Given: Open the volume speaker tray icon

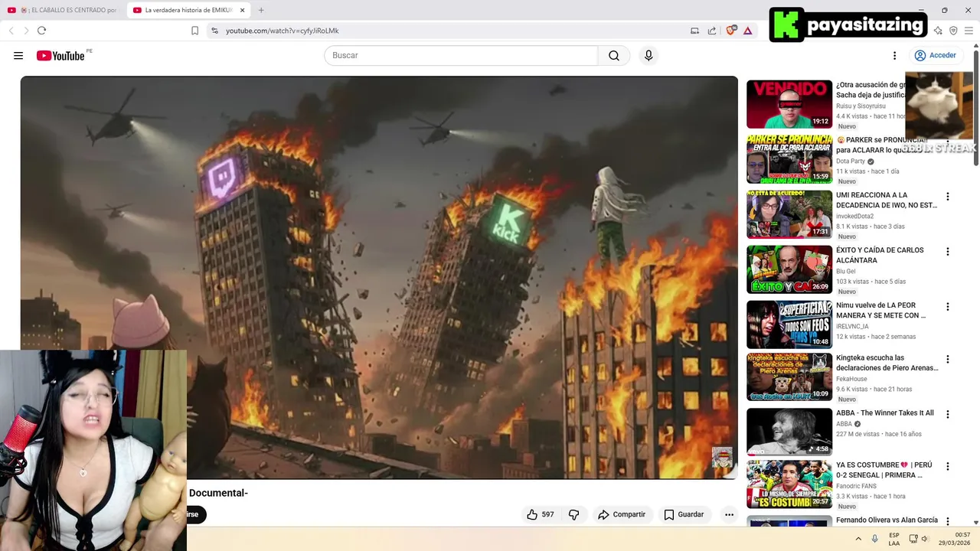Looking at the screenshot, I should [925, 539].
